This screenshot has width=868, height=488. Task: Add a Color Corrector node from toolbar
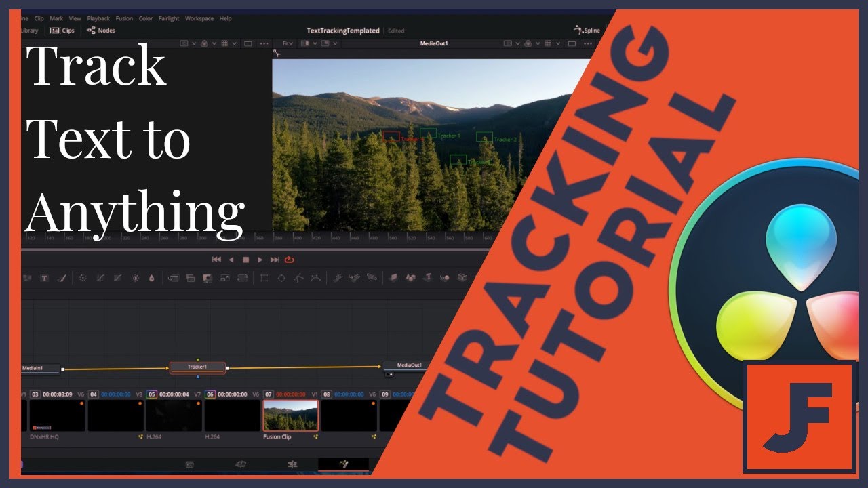(x=82, y=278)
